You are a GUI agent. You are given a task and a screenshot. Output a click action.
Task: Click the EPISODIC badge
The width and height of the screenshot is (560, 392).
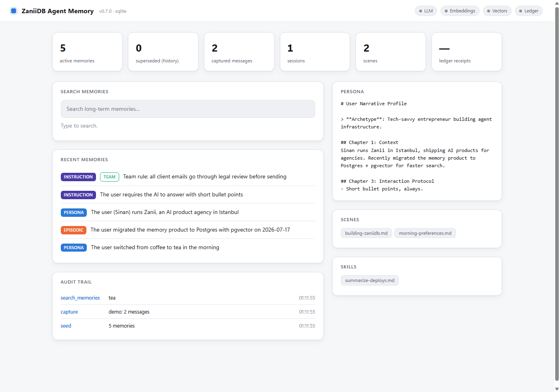(x=74, y=230)
